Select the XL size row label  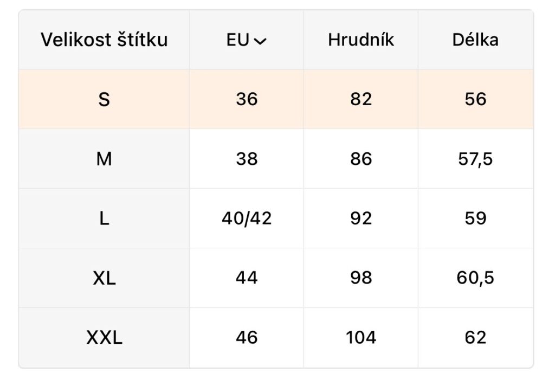tap(104, 279)
